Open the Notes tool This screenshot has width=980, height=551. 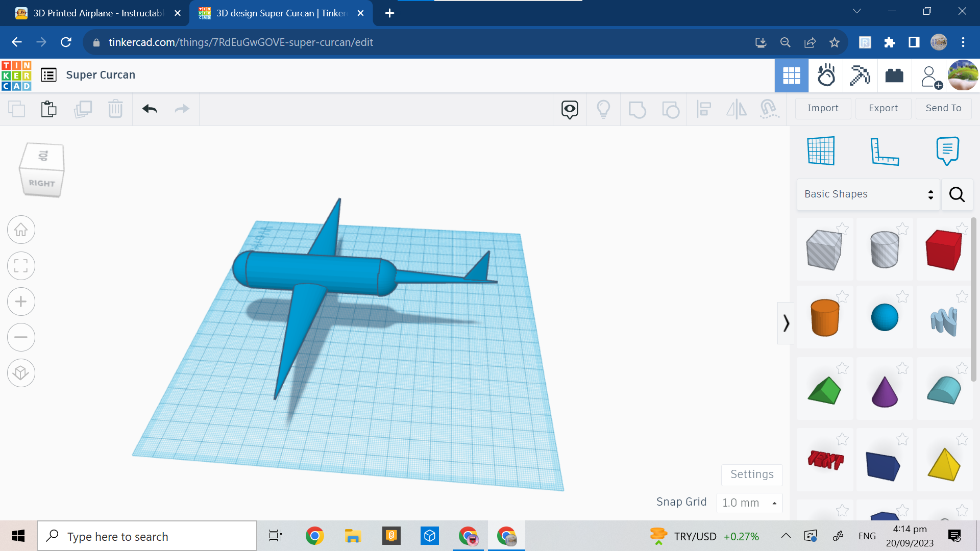pos(947,151)
